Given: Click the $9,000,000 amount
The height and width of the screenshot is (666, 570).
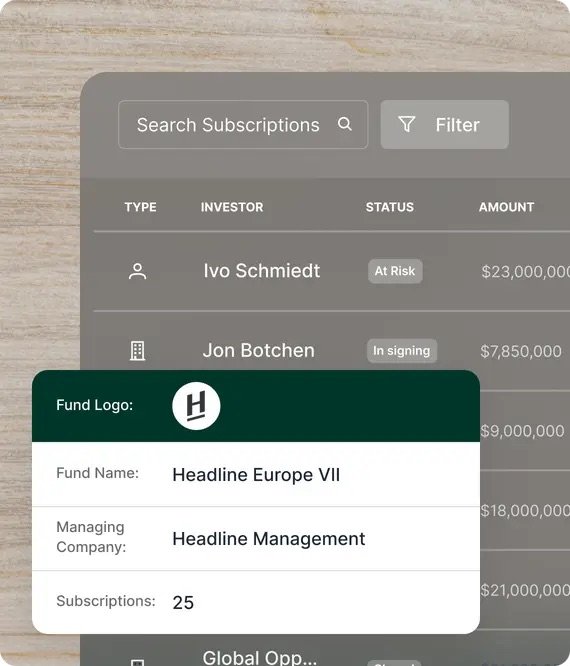Looking at the screenshot, I should click(x=522, y=431).
